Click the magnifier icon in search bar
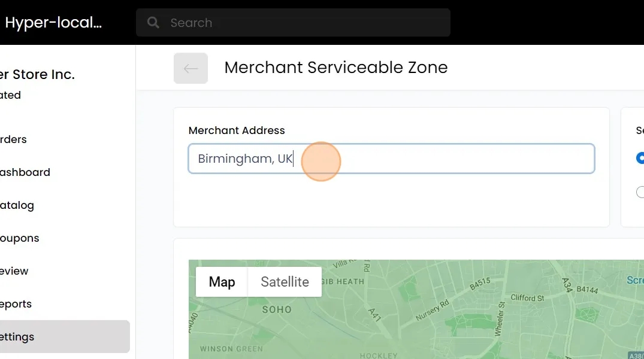The height and width of the screenshot is (359, 644). (153, 23)
